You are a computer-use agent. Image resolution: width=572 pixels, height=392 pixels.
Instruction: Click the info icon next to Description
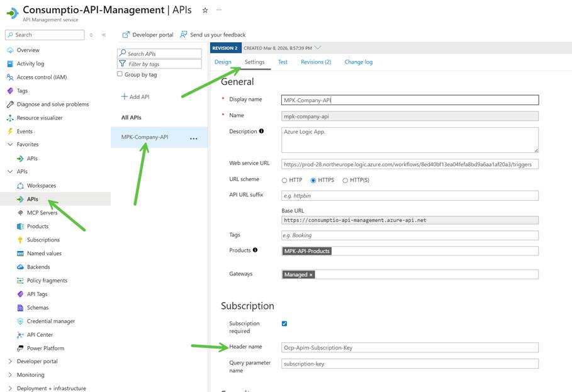(x=262, y=132)
